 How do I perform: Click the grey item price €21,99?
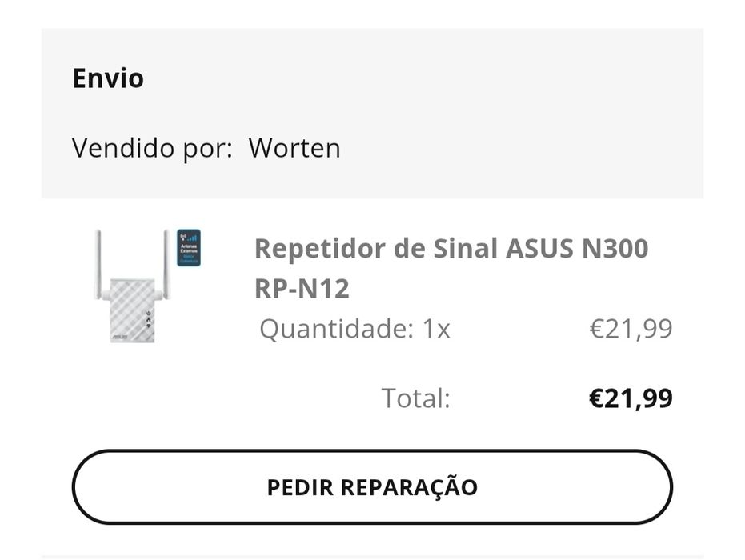pos(631,329)
